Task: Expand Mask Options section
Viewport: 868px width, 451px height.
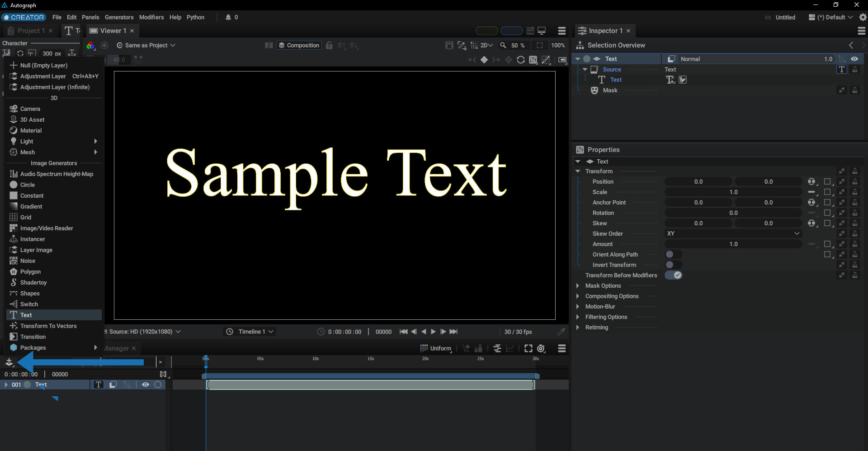Action: pos(578,285)
